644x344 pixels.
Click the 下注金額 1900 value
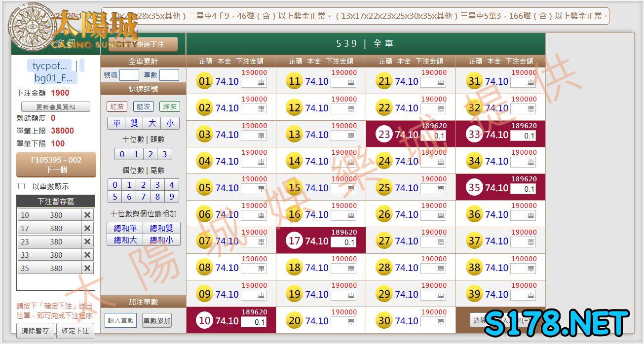60,93
